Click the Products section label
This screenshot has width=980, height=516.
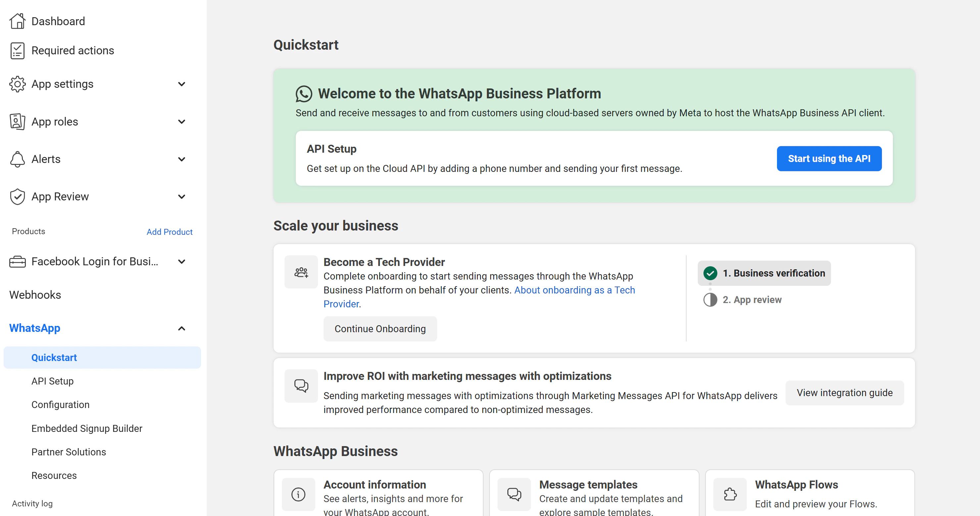28,232
